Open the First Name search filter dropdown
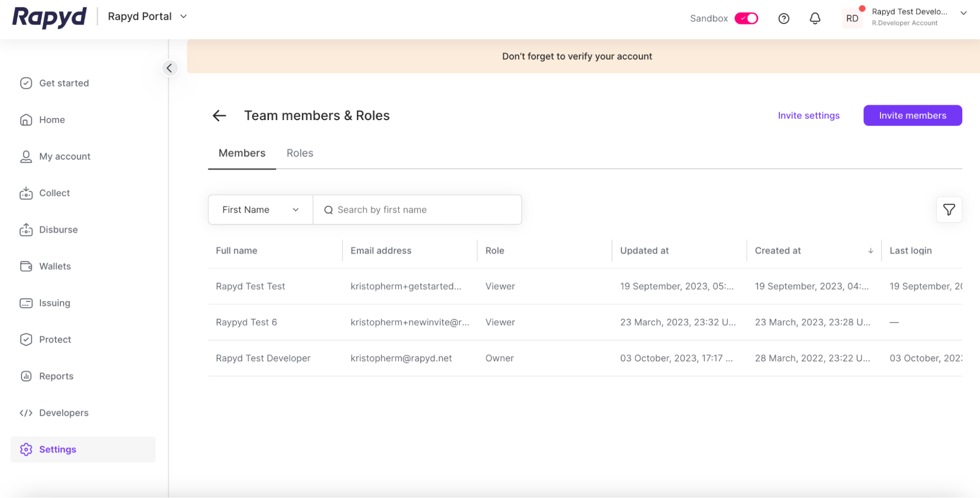 pos(260,210)
